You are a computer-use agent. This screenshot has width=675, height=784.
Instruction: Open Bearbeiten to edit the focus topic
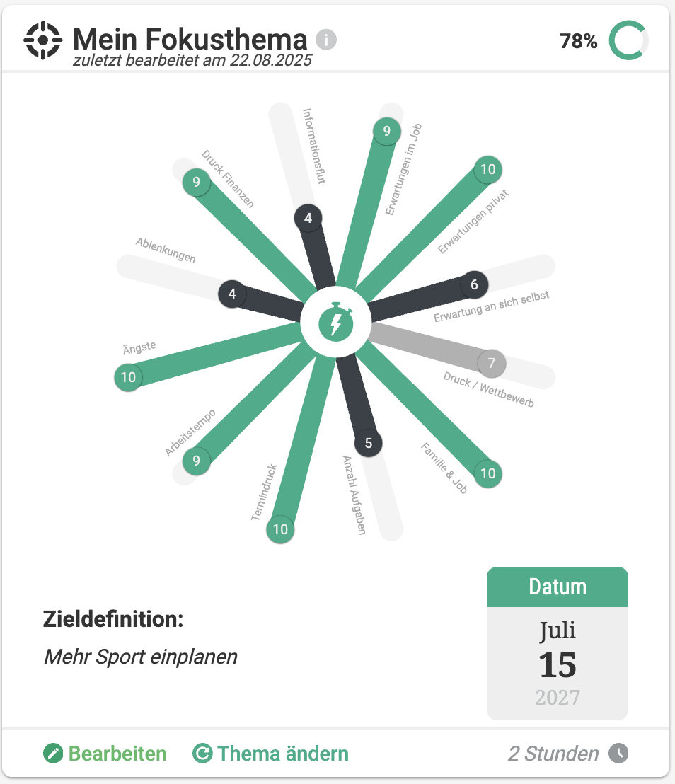(x=105, y=753)
